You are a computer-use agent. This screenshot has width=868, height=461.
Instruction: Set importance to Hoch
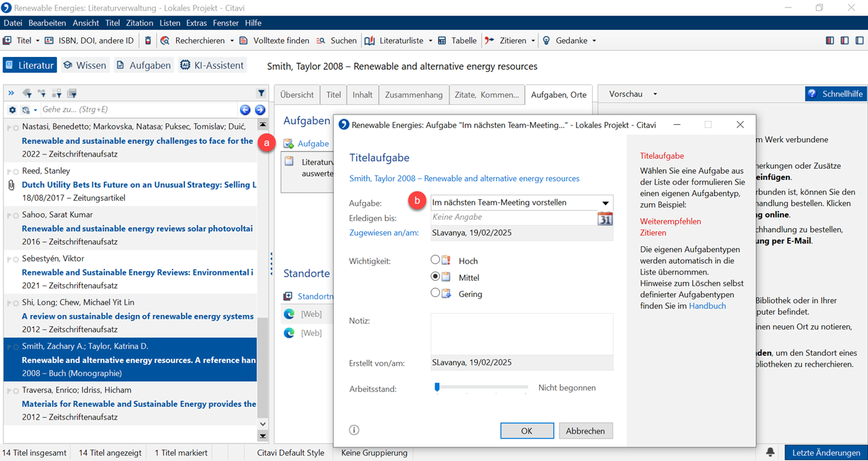click(x=435, y=260)
